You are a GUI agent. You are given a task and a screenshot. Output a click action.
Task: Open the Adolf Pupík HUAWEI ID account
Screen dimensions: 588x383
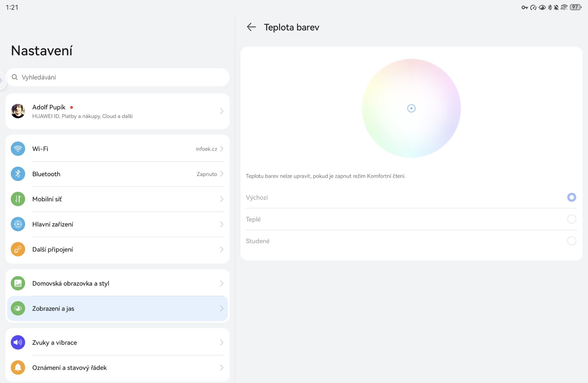(x=82, y=111)
